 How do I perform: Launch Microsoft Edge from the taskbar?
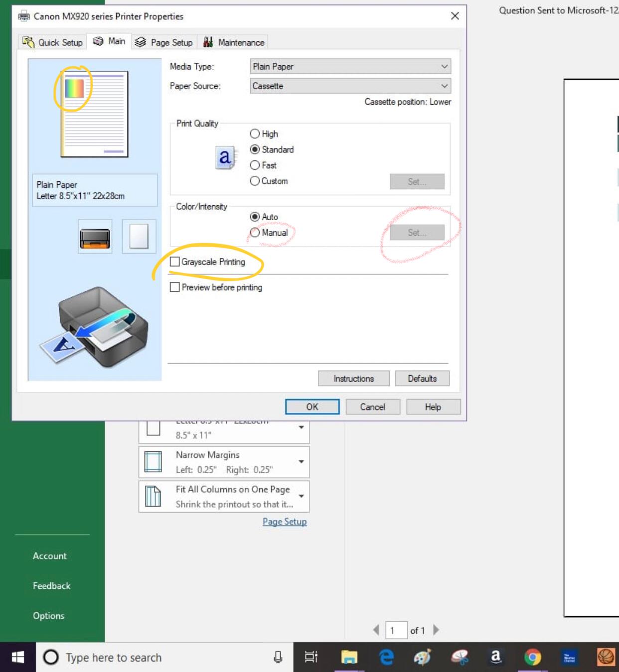(386, 658)
